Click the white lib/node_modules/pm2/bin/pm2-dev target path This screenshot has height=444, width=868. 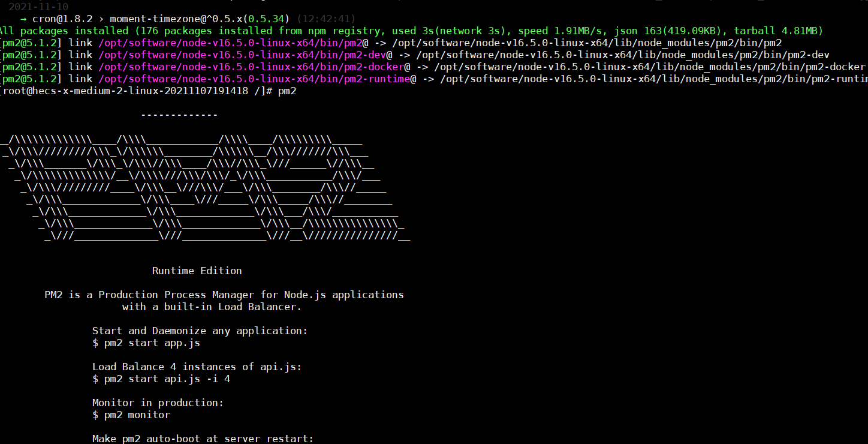click(x=623, y=55)
